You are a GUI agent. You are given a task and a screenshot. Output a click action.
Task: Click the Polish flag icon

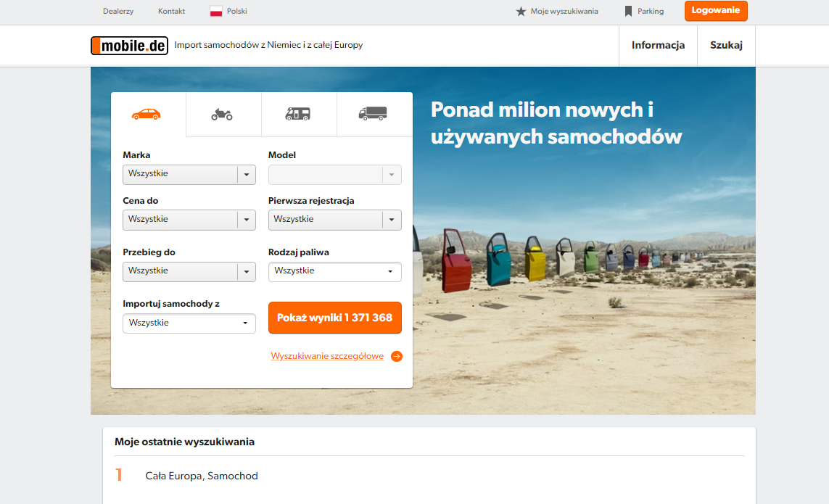tap(215, 11)
